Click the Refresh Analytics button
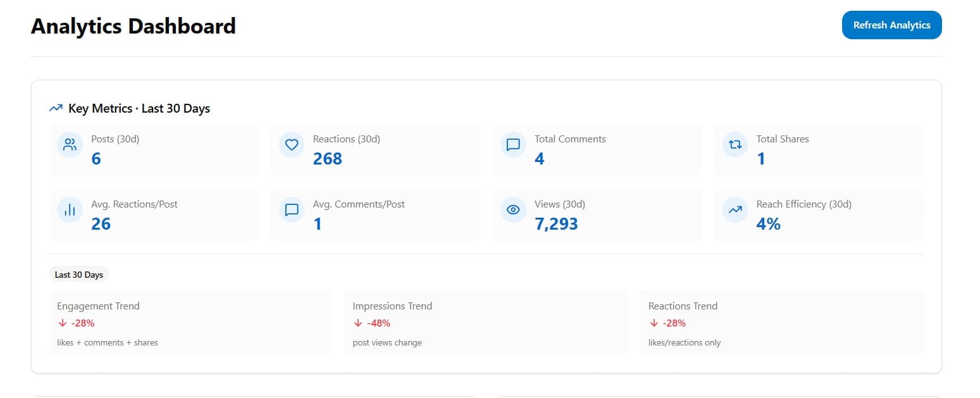The width and height of the screenshot is (980, 398). [891, 25]
